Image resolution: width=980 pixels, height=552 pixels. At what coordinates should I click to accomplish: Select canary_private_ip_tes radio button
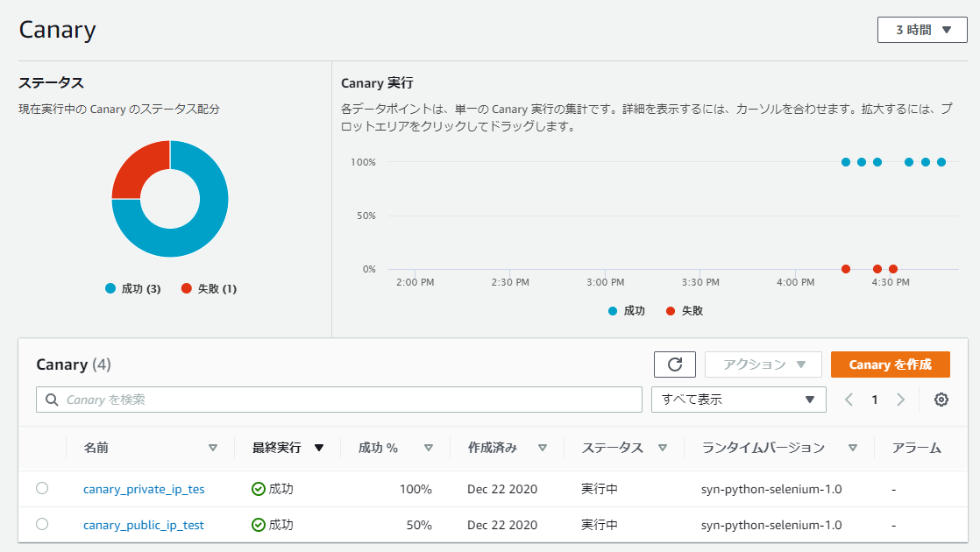tap(42, 488)
